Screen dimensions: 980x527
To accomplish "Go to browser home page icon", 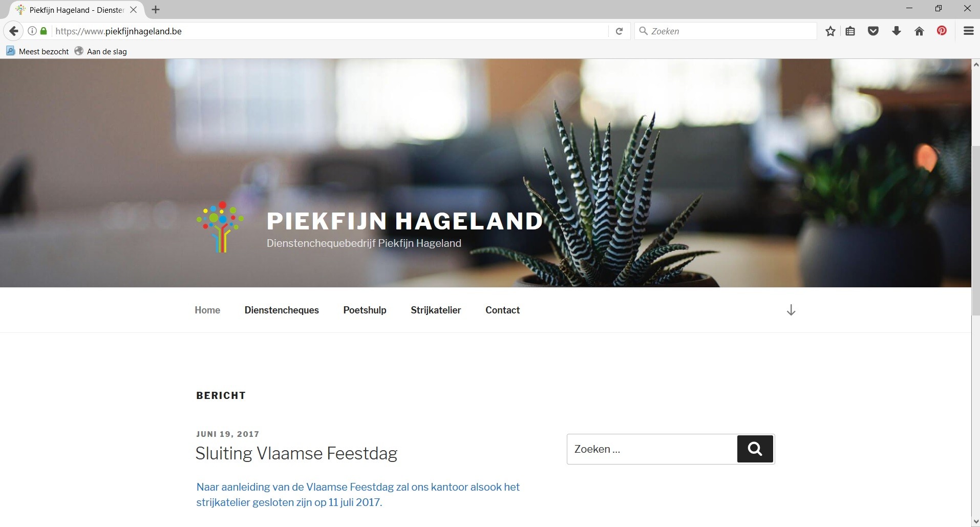I will point(920,31).
